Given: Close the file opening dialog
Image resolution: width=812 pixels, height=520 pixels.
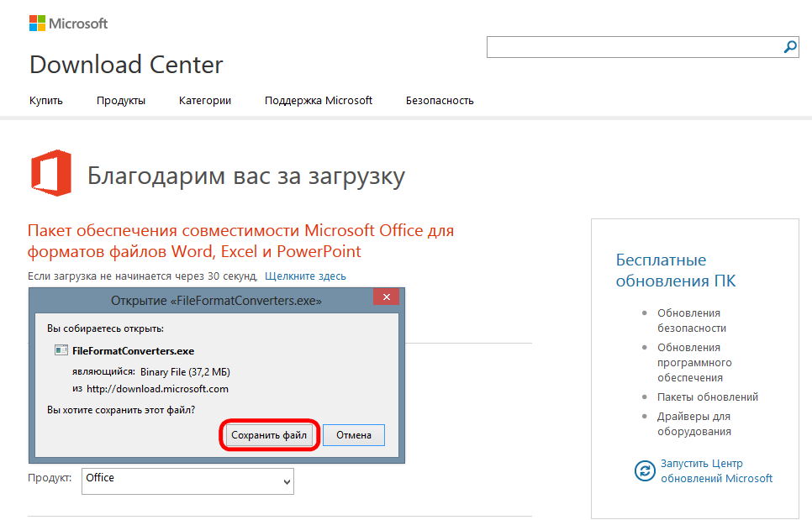Looking at the screenshot, I should [x=386, y=297].
